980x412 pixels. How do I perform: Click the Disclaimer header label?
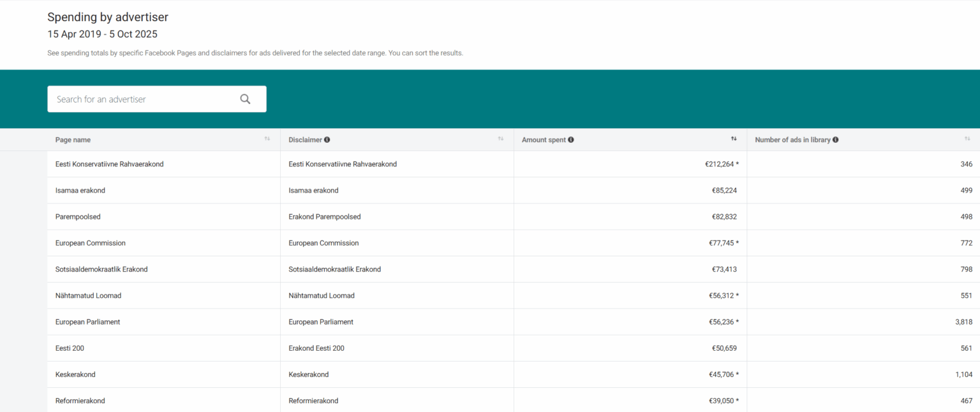tap(305, 140)
